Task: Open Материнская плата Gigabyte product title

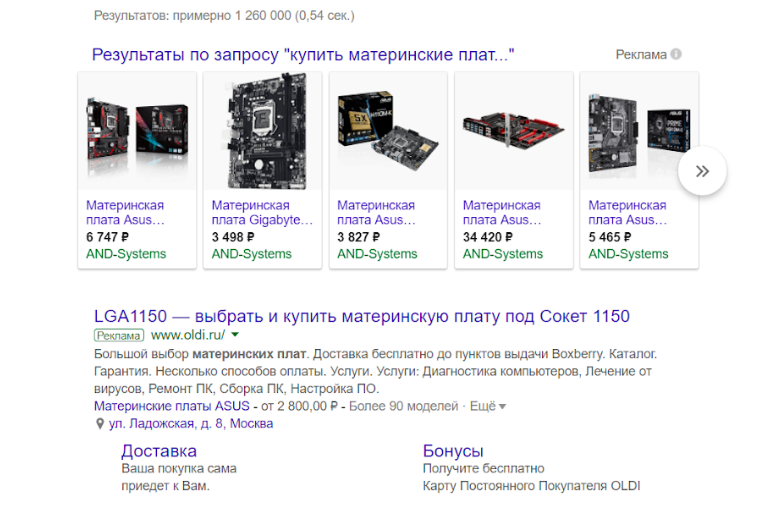Action: [262, 213]
